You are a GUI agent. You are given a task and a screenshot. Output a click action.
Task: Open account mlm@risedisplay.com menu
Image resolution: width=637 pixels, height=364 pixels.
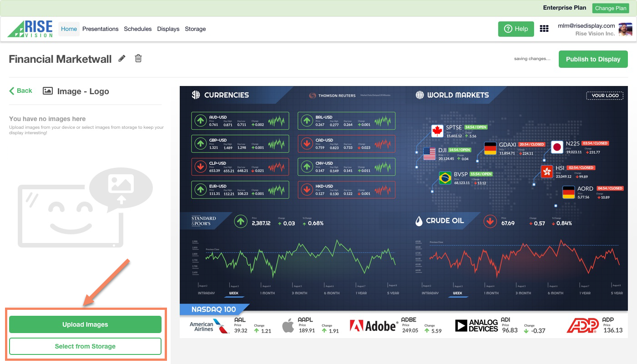pos(586,26)
